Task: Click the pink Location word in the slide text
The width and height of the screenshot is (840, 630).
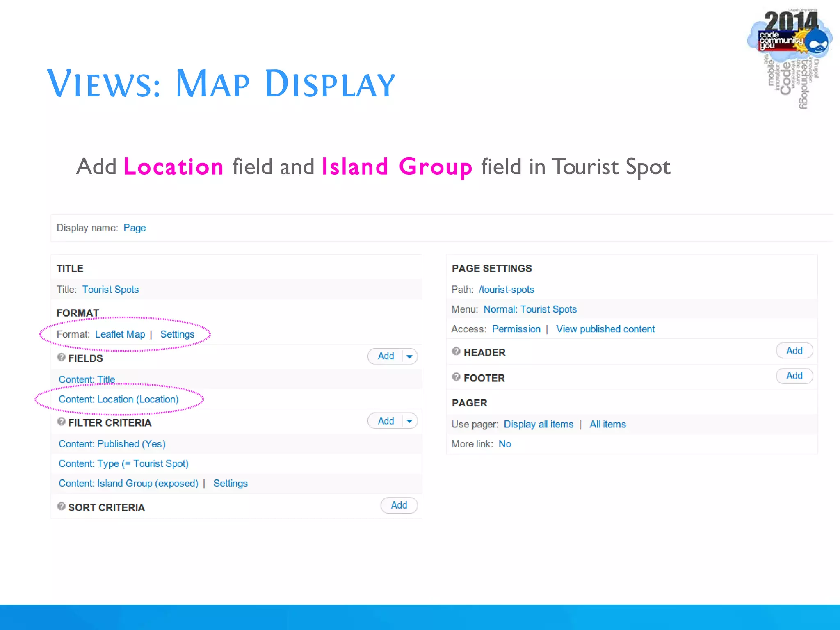Action: [x=173, y=167]
